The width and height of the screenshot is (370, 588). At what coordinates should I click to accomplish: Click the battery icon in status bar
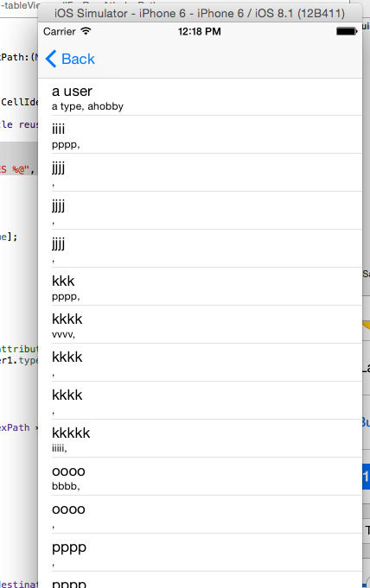(347, 31)
